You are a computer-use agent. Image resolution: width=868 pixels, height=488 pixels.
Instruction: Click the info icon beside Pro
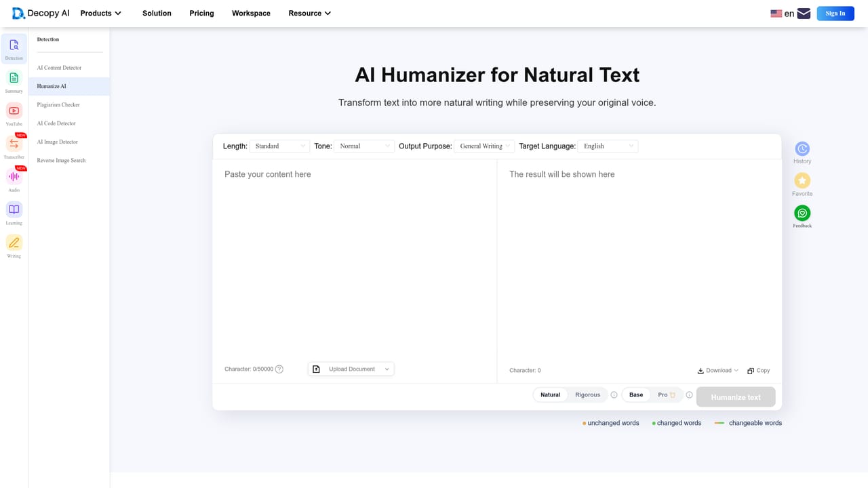[x=689, y=394]
